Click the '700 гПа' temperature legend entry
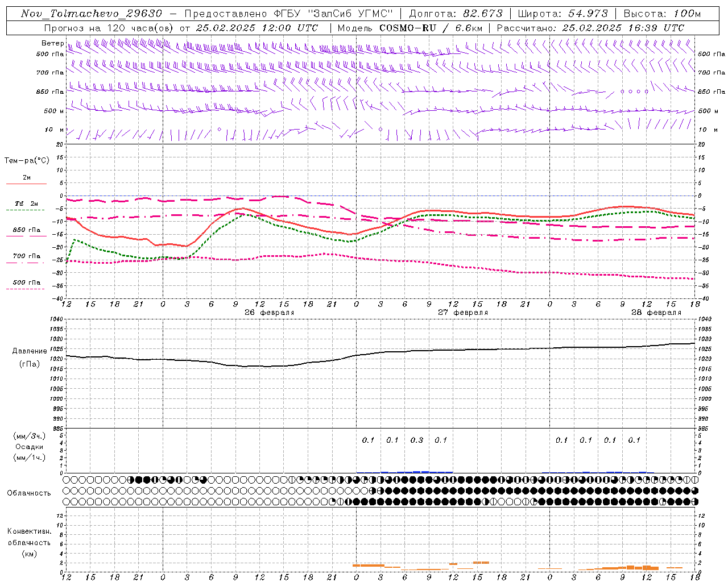 tap(27, 256)
